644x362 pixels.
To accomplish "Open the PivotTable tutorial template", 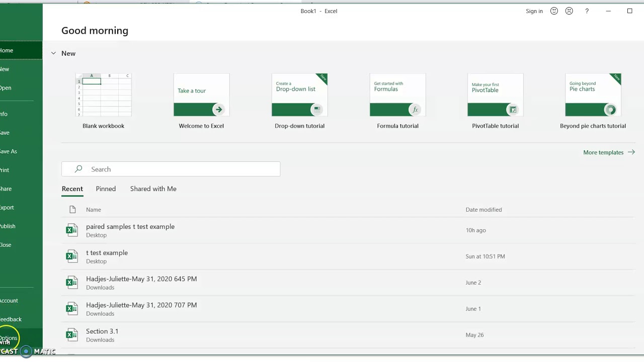I will [x=495, y=101].
